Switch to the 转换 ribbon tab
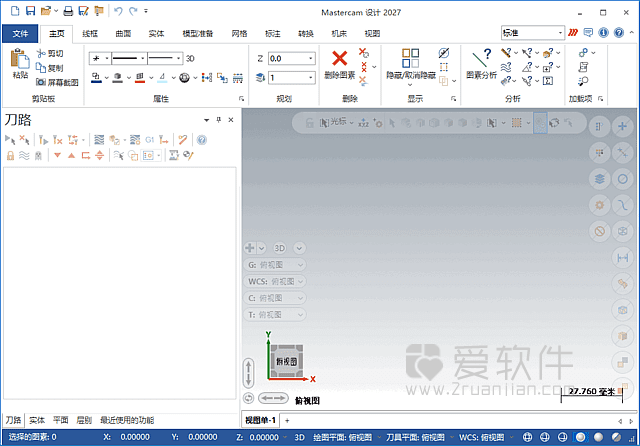This screenshot has width=640, height=446. pyautogui.click(x=306, y=33)
